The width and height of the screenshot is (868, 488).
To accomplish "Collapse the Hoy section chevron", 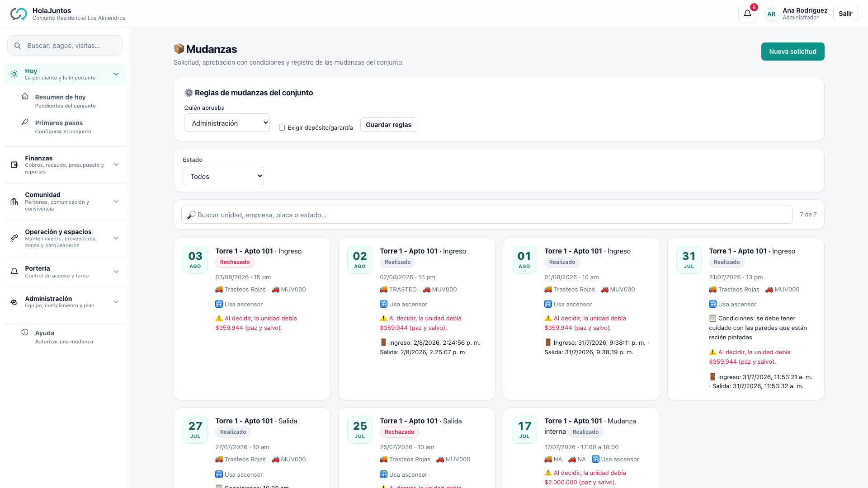I will pyautogui.click(x=116, y=74).
